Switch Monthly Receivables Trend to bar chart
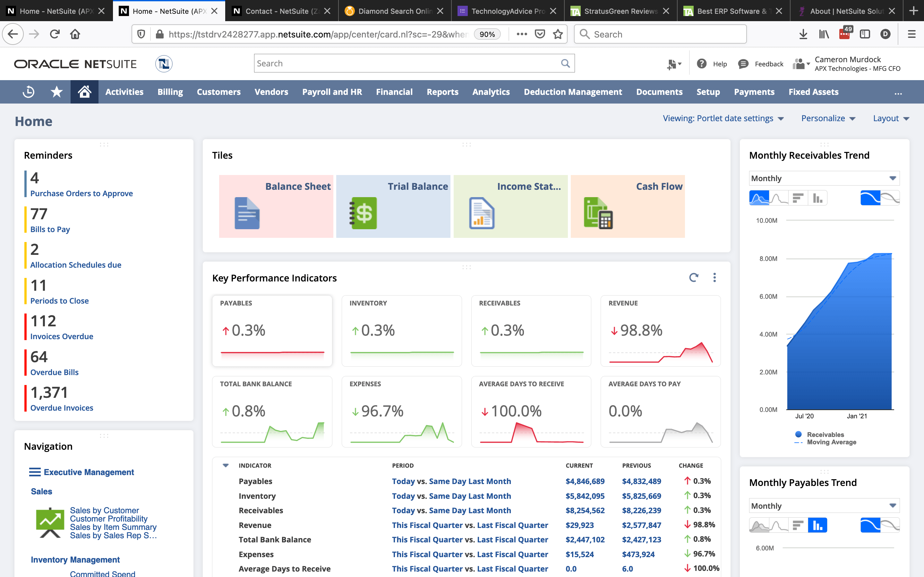924x577 pixels. (x=817, y=198)
